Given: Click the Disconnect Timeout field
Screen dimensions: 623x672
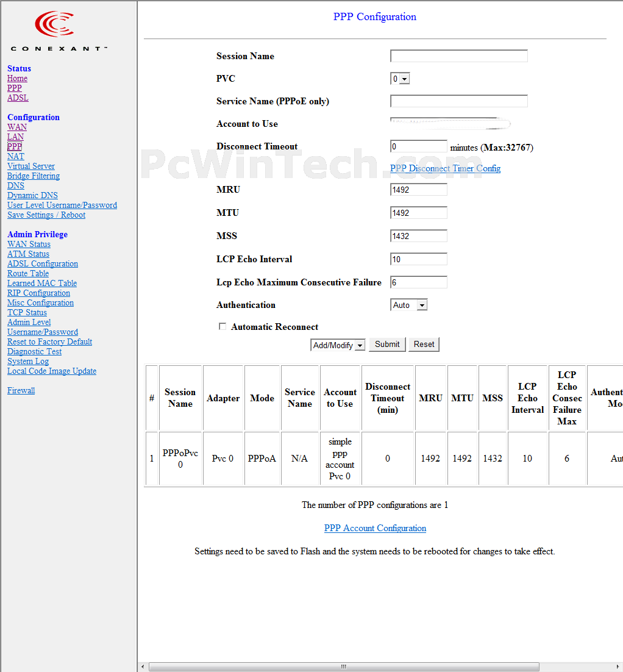Looking at the screenshot, I should 419,146.
